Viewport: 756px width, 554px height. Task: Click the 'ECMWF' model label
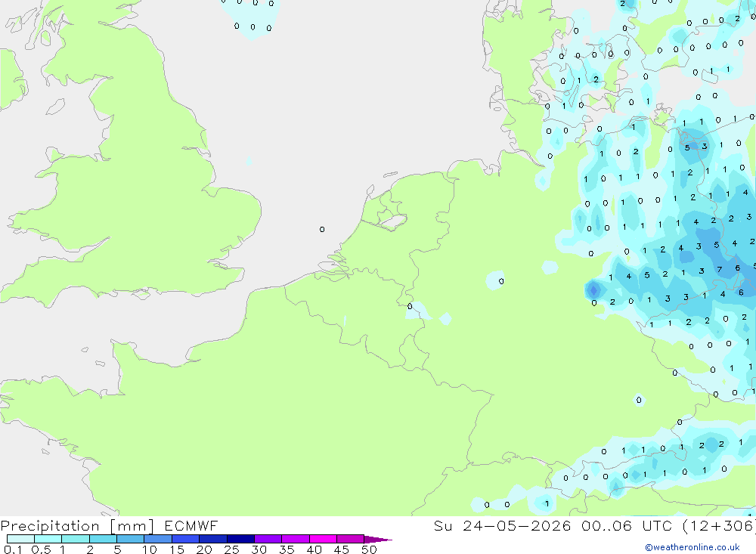(191, 526)
